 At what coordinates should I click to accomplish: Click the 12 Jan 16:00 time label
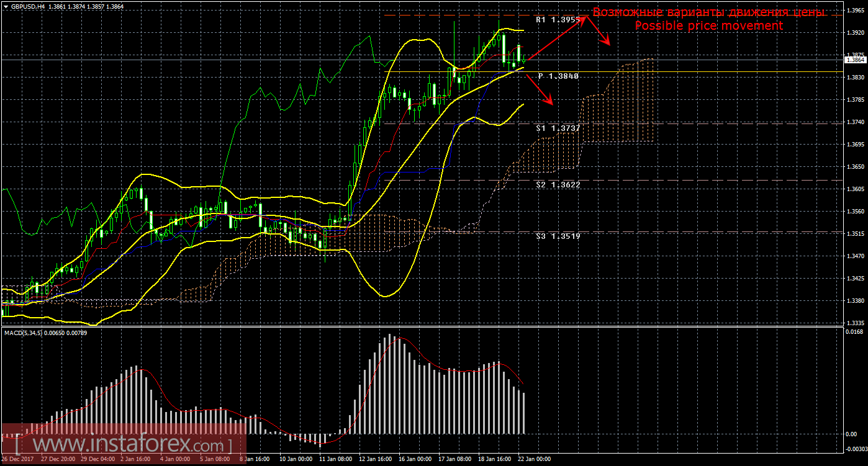pos(376,460)
